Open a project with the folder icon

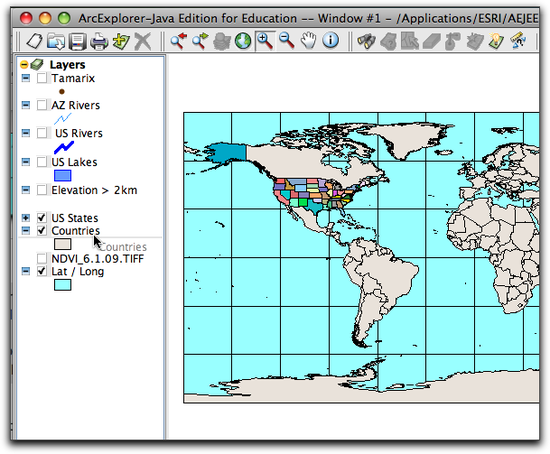click(x=56, y=41)
